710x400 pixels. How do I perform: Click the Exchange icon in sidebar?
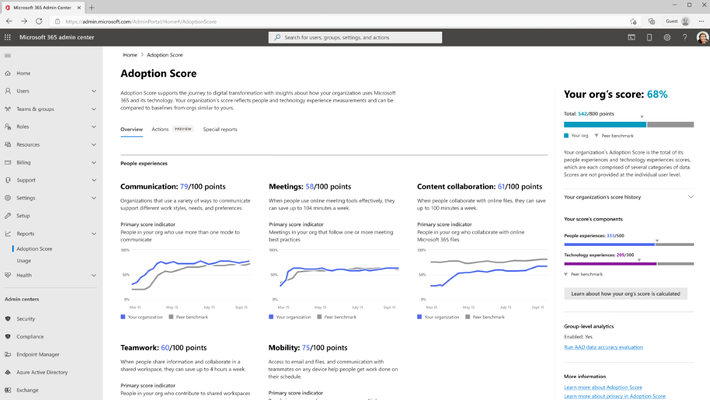[8, 390]
